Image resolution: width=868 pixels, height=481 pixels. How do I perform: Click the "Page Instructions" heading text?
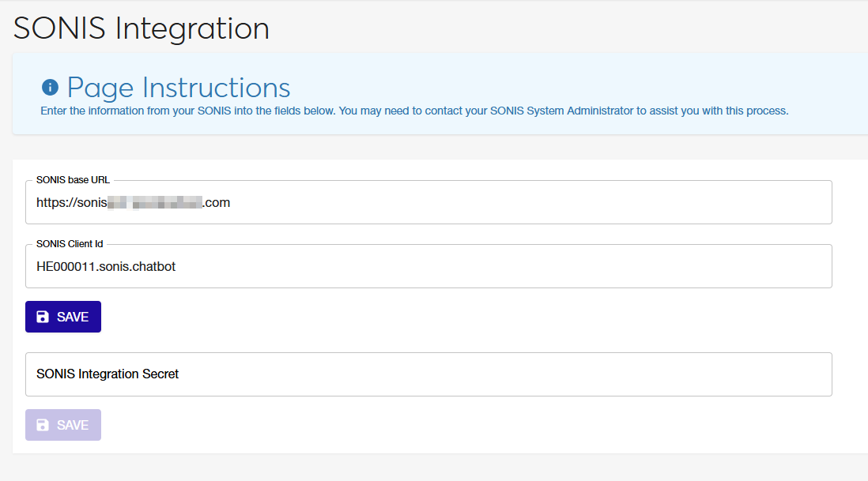click(x=179, y=87)
